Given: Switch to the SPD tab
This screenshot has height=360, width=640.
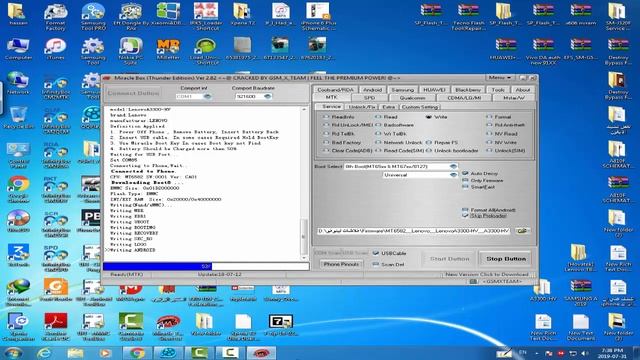Looking at the screenshot, I should (x=369, y=98).
